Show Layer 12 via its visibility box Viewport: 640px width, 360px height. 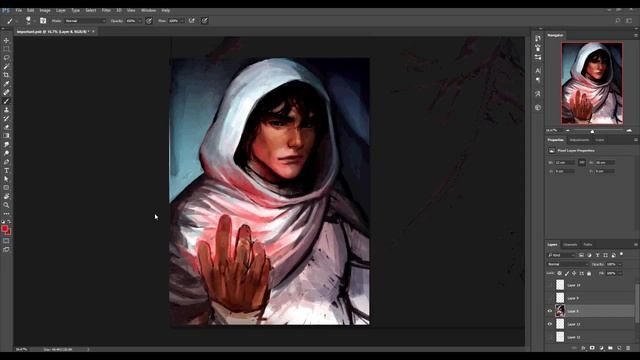pos(550,337)
